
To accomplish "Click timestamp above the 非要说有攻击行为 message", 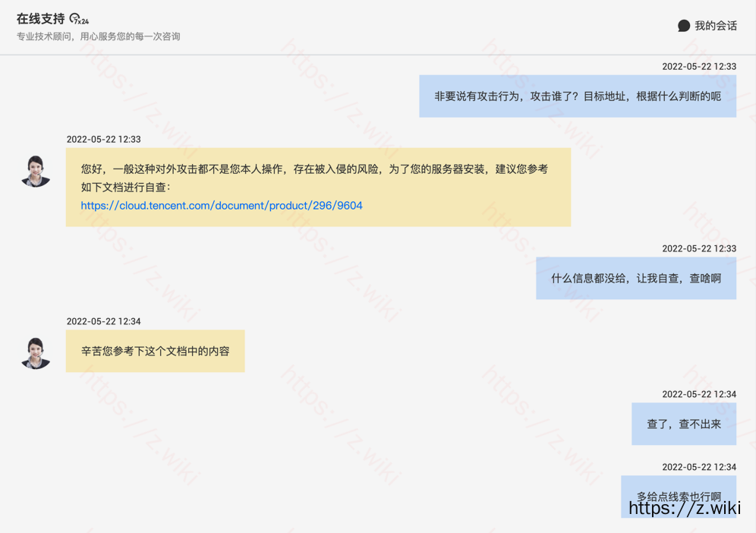I will point(698,67).
